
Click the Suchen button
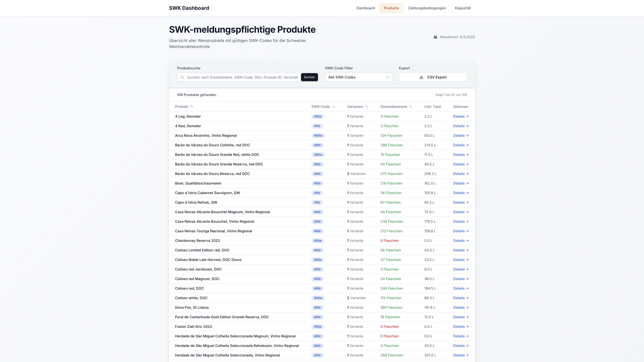click(x=309, y=77)
